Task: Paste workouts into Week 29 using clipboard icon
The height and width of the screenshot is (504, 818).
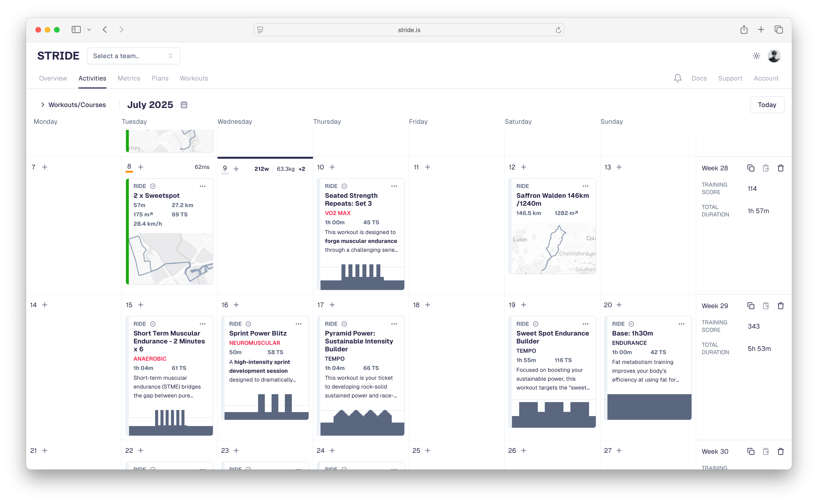Action: (x=766, y=306)
